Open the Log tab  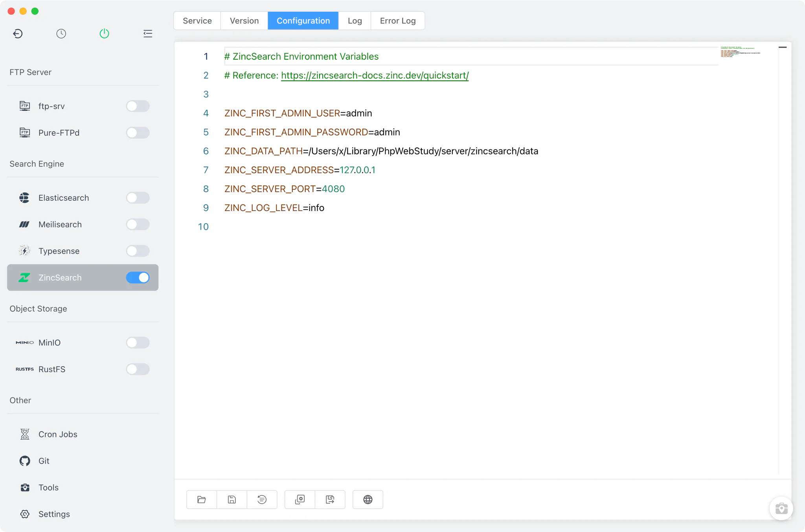[355, 21]
